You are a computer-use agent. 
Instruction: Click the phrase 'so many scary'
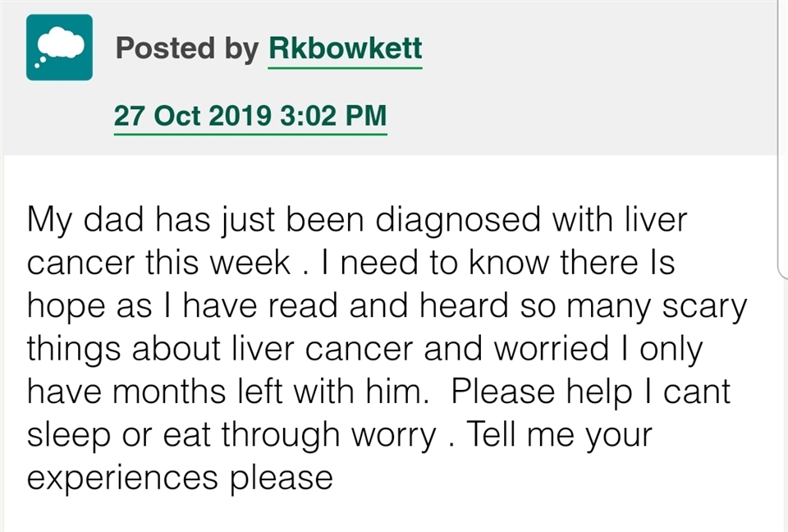[633, 306]
